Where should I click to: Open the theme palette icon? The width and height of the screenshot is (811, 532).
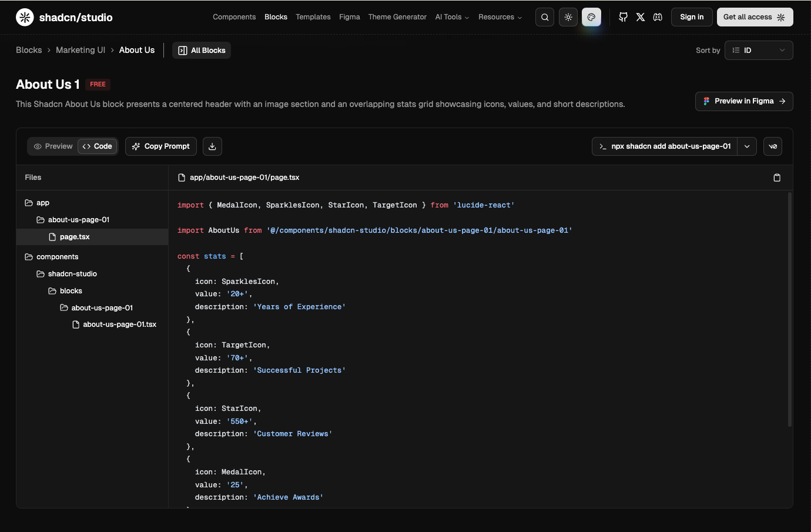[591, 17]
